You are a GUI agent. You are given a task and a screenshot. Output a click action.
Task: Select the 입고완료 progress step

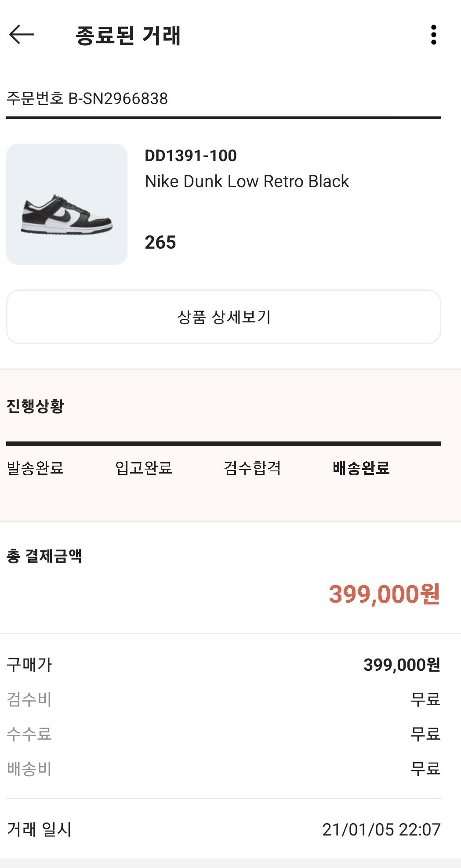click(144, 468)
